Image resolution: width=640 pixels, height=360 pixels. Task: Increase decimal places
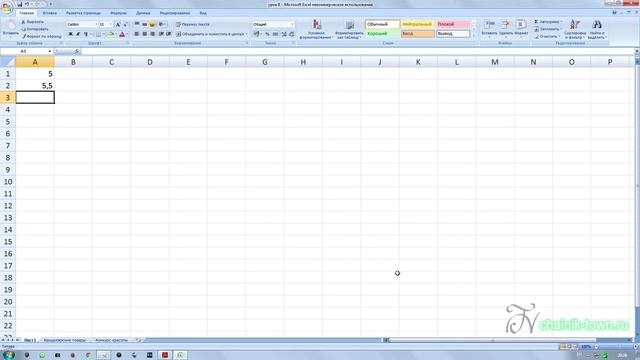tap(284, 34)
